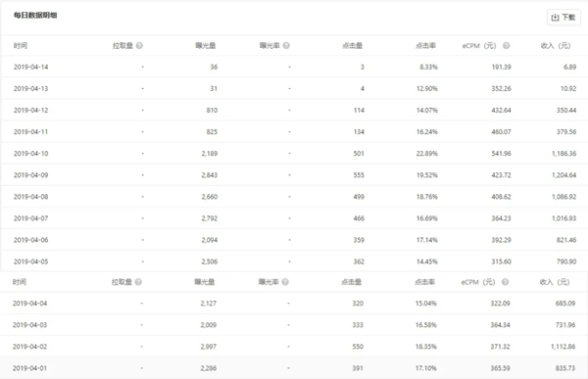Select the date cell 2019-04-06
The width and height of the screenshot is (588, 379).
tap(30, 240)
